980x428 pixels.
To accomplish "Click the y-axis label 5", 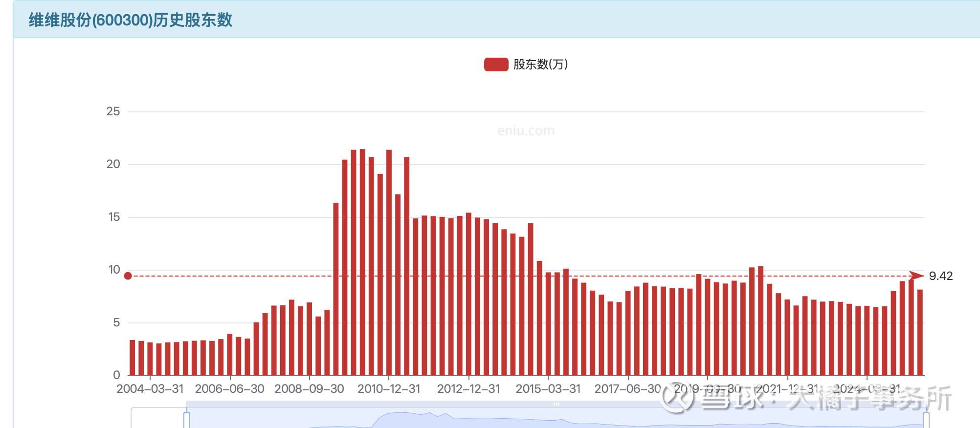I will pyautogui.click(x=116, y=322).
